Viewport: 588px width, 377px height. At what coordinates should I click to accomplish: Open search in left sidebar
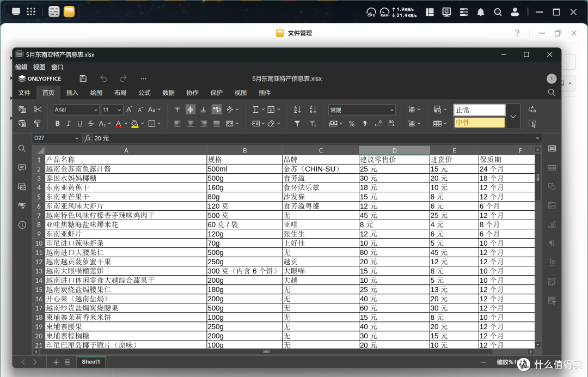click(x=22, y=149)
